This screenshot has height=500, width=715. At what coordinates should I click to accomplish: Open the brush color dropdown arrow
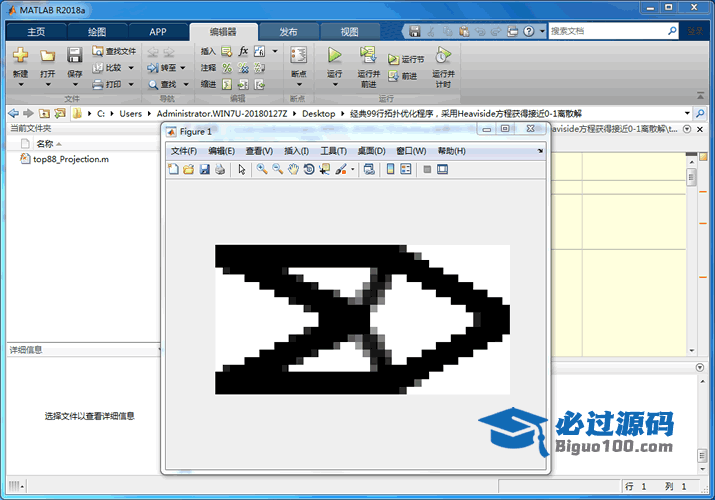pyautogui.click(x=352, y=170)
